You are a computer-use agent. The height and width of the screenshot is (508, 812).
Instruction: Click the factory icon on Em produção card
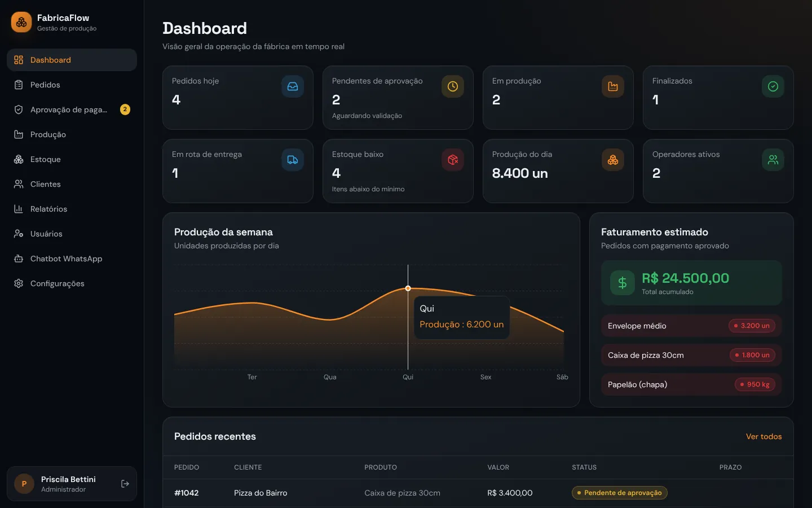click(613, 86)
